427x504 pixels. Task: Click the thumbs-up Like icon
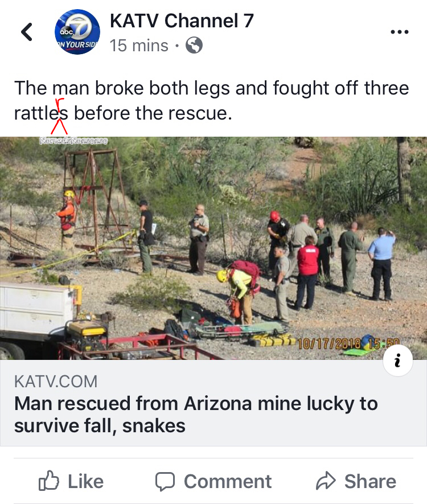[48, 481]
